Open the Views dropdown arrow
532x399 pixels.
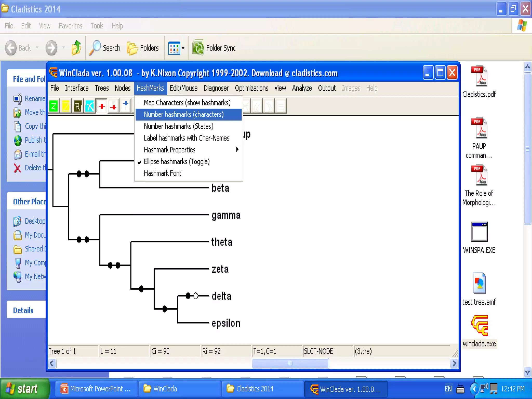183,48
